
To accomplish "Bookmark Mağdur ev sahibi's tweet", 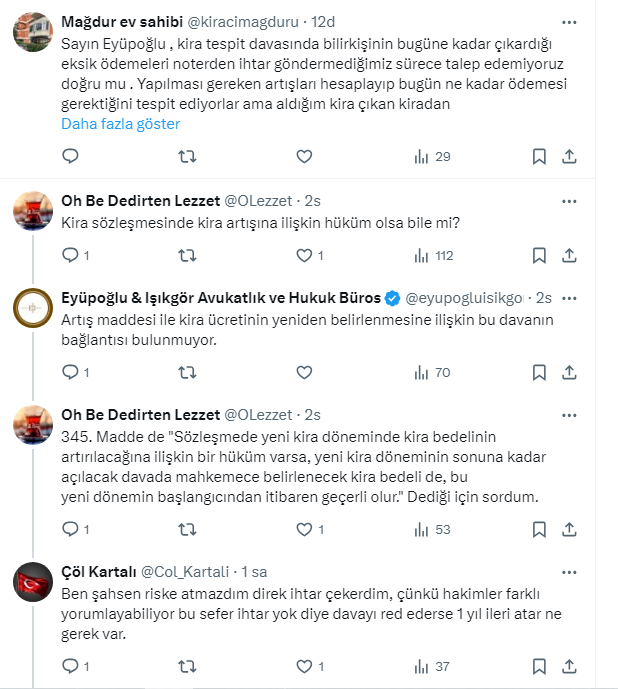I will [x=539, y=156].
